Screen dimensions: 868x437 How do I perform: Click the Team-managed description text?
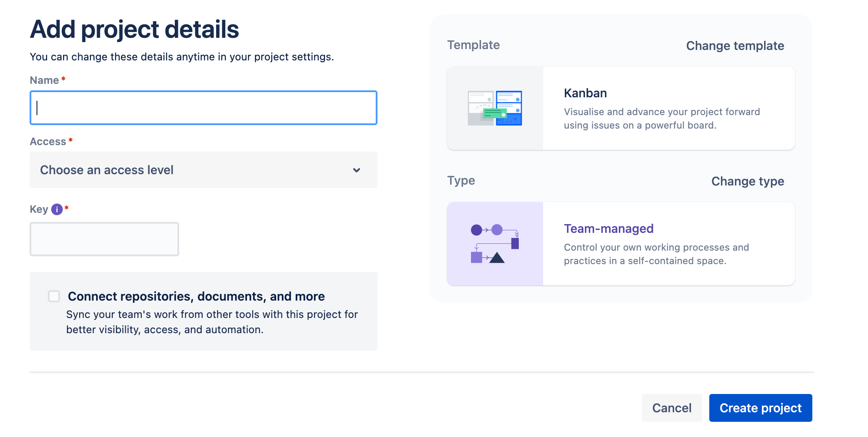click(656, 254)
